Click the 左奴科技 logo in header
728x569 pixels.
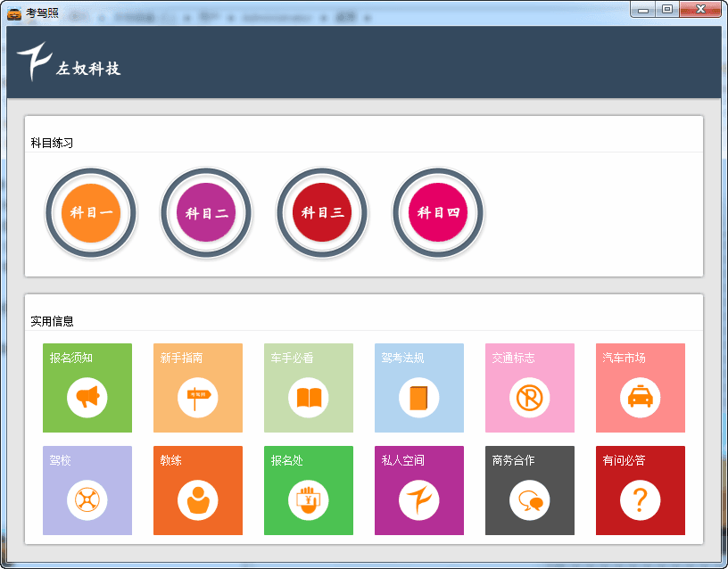[69, 62]
